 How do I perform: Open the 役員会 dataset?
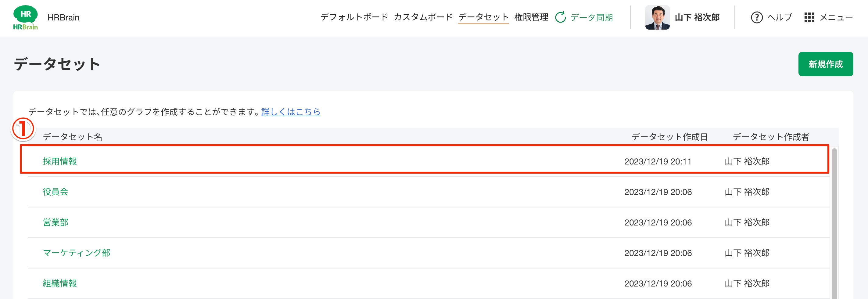tap(56, 192)
